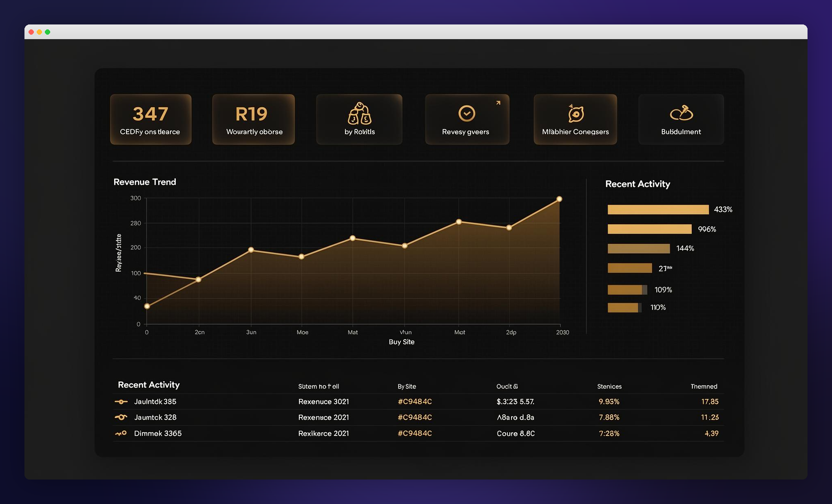Click #C9484C in the Jaumtck 328 row
The height and width of the screenshot is (504, 832).
[x=415, y=417]
